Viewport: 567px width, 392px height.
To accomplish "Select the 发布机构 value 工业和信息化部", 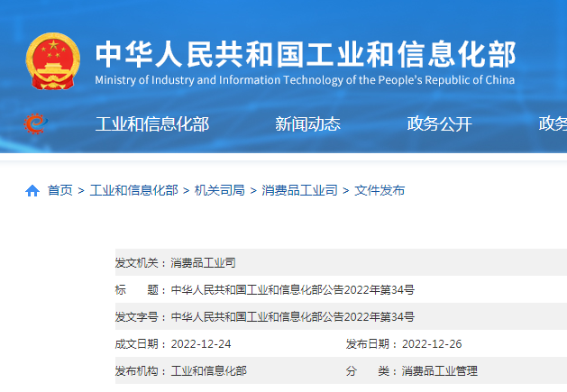I will [208, 371].
